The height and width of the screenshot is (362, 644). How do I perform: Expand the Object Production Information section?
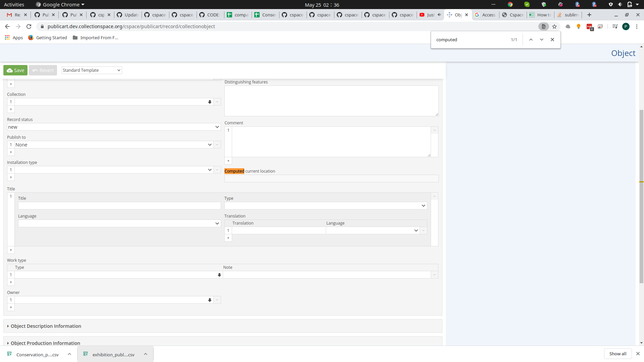[x=45, y=343]
